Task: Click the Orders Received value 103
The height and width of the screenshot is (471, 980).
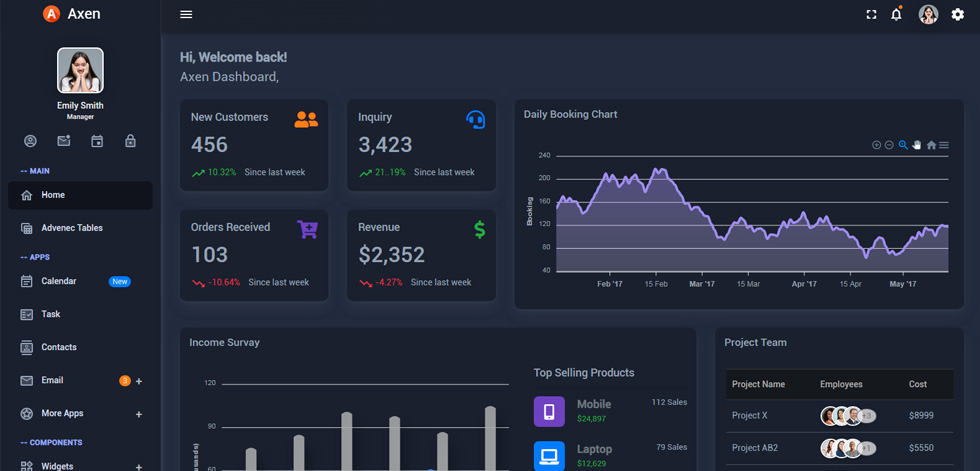Action: coord(209,255)
